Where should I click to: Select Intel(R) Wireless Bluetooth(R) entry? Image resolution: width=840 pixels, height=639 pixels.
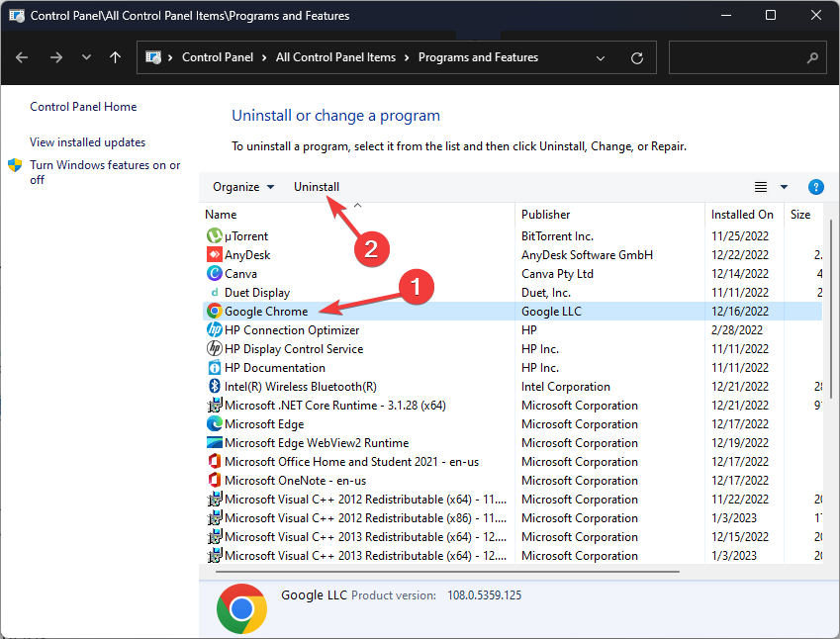click(301, 386)
